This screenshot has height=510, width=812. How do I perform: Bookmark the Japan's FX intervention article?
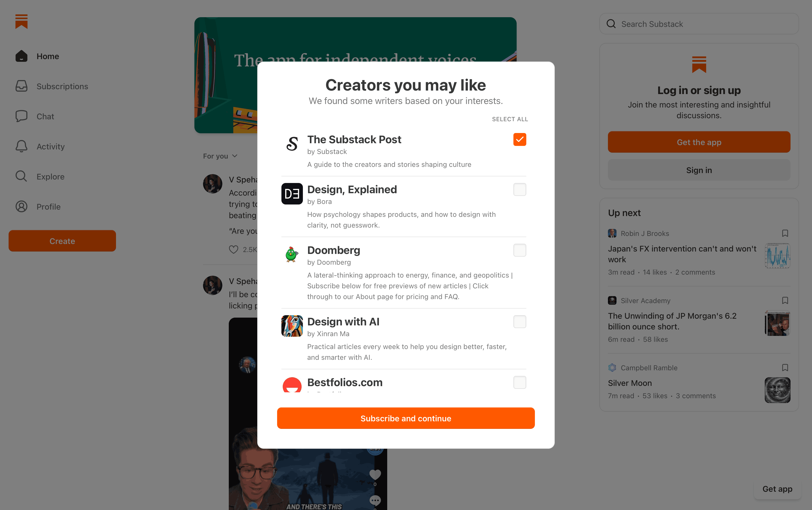(x=785, y=234)
